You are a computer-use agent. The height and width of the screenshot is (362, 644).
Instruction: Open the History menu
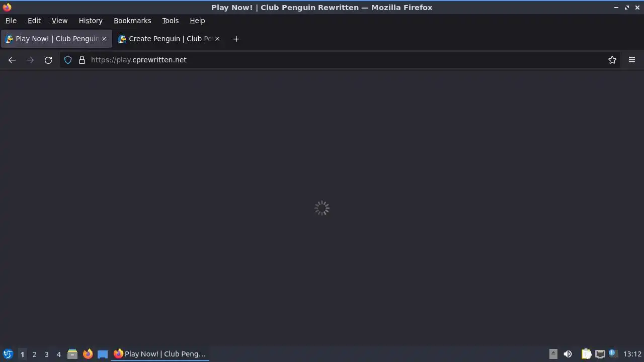click(91, 21)
